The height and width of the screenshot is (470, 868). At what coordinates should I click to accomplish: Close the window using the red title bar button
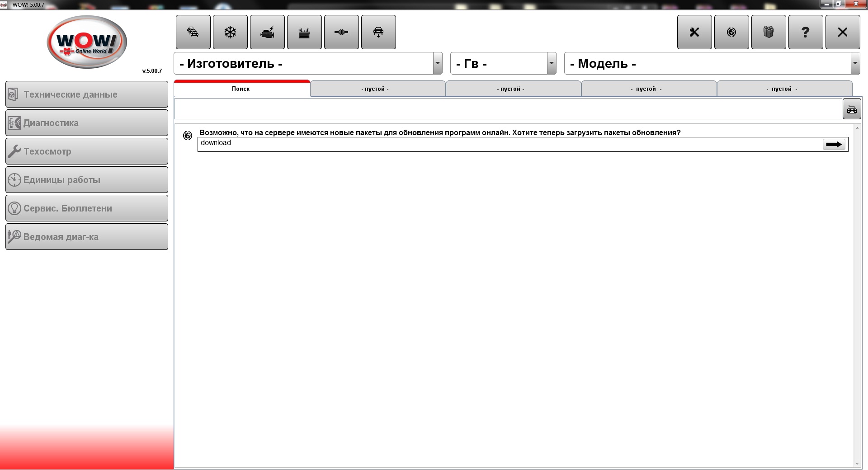[856, 4]
